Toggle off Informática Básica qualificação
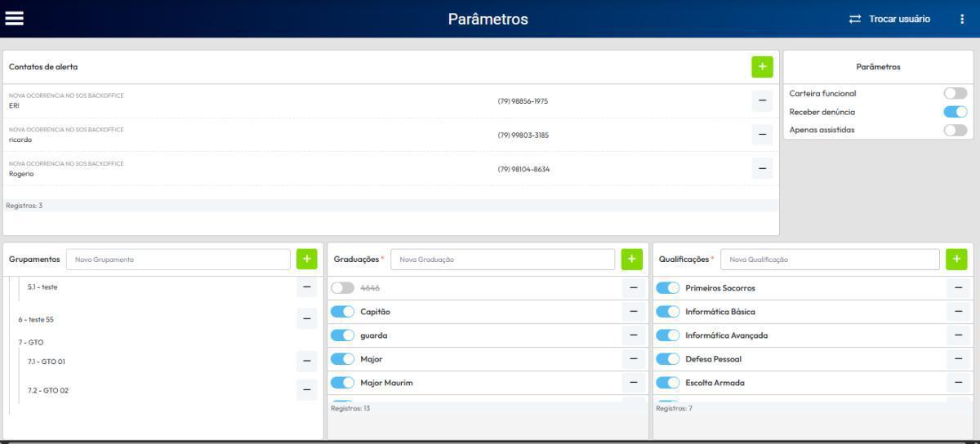 tap(667, 312)
